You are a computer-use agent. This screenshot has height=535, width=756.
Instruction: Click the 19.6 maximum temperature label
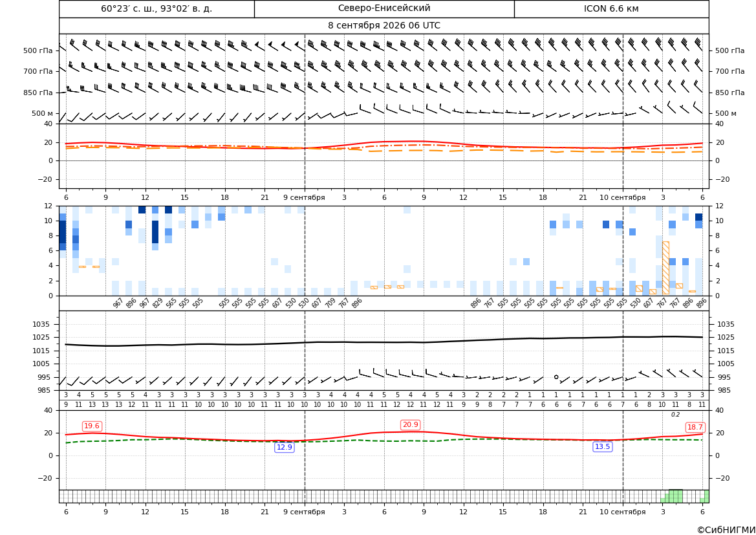(x=92, y=426)
